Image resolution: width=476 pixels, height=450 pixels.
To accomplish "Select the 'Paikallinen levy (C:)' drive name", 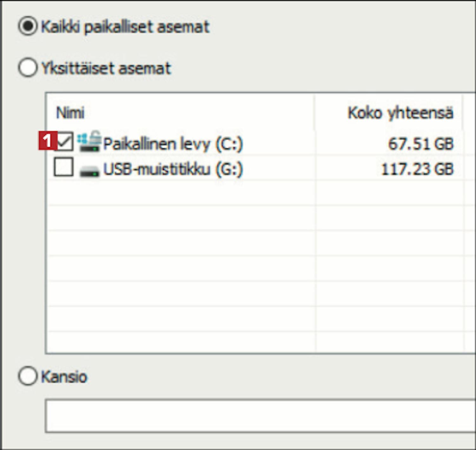I will (173, 144).
